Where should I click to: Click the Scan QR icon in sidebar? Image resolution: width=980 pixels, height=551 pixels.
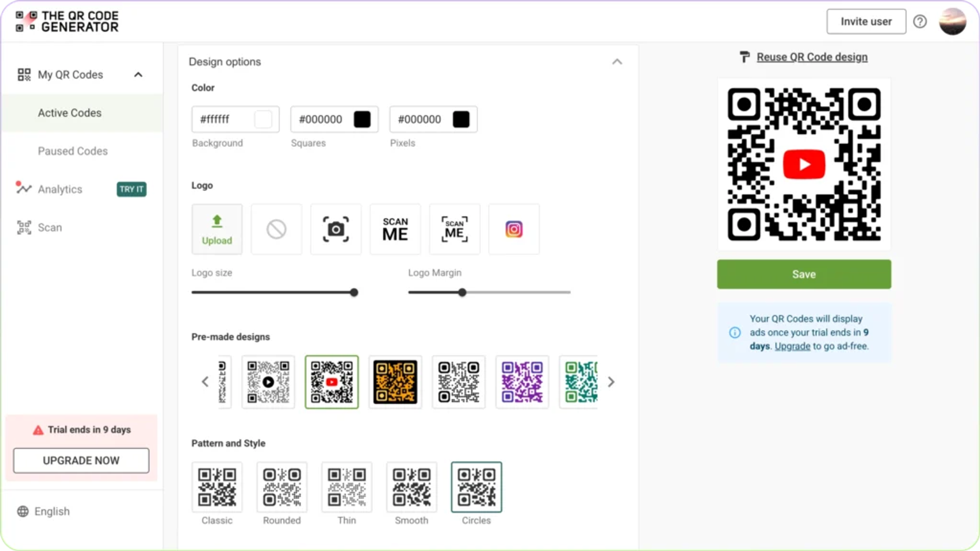(23, 228)
